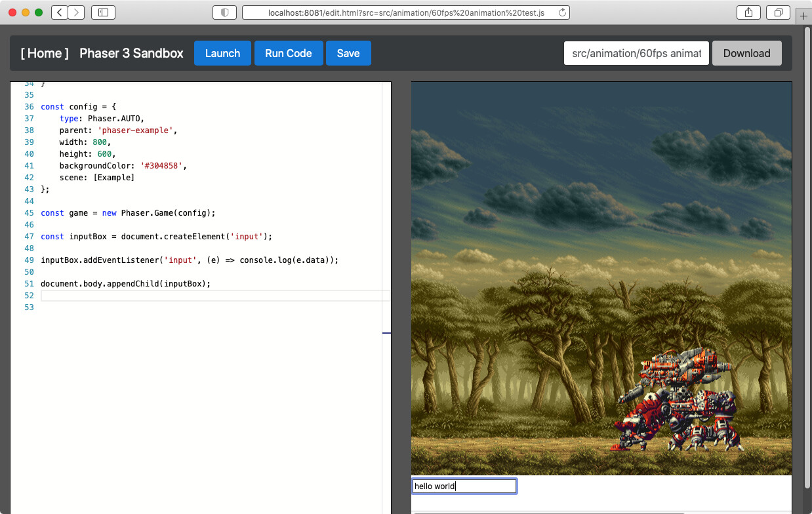This screenshot has width=812, height=514.
Task: Click the Launch button
Action: pyautogui.click(x=222, y=53)
